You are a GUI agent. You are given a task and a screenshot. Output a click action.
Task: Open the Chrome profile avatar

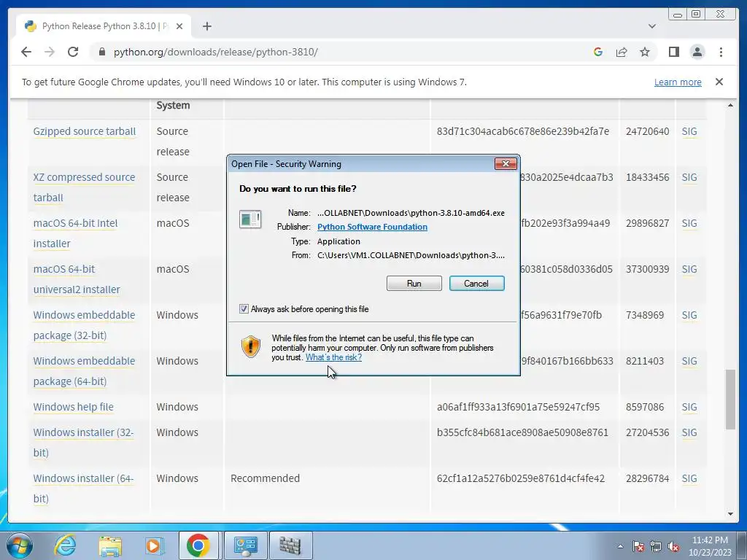(697, 52)
